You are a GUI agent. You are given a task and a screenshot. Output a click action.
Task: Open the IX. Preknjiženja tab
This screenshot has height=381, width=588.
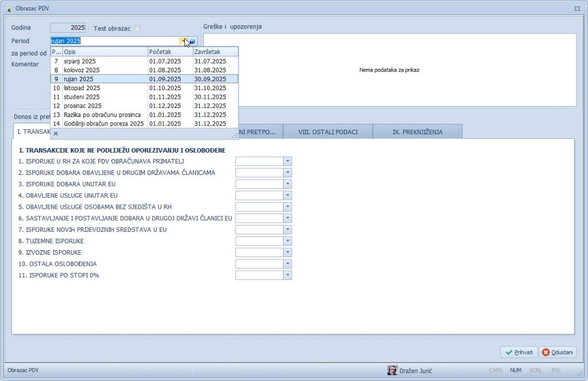(417, 132)
